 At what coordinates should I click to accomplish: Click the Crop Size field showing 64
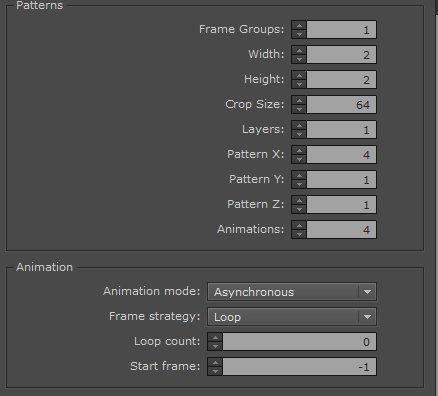coord(341,105)
